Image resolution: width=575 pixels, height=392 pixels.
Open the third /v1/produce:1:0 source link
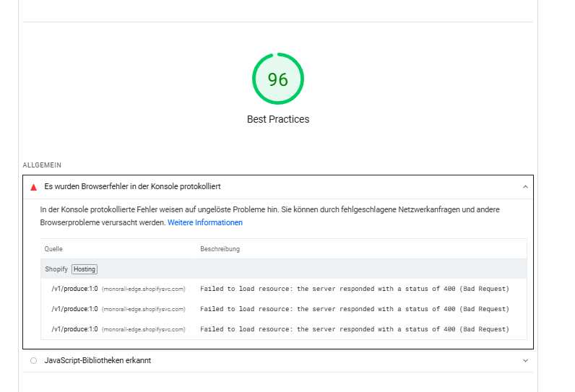click(74, 329)
